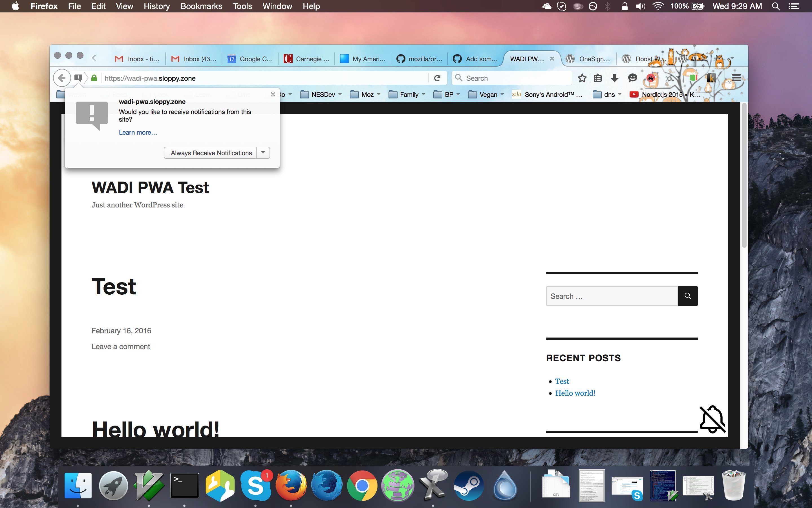Focus the WordPress sidebar Search field
This screenshot has width=812, height=508.
(x=612, y=296)
